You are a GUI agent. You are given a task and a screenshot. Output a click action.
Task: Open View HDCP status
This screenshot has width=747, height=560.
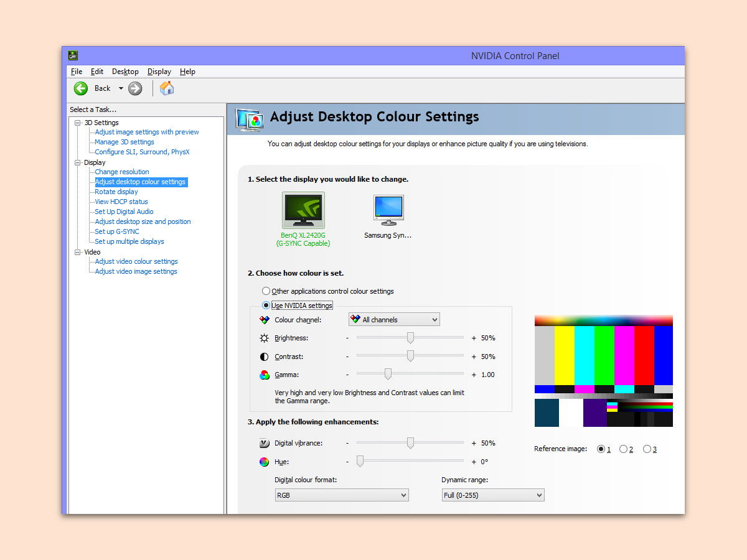pyautogui.click(x=121, y=202)
